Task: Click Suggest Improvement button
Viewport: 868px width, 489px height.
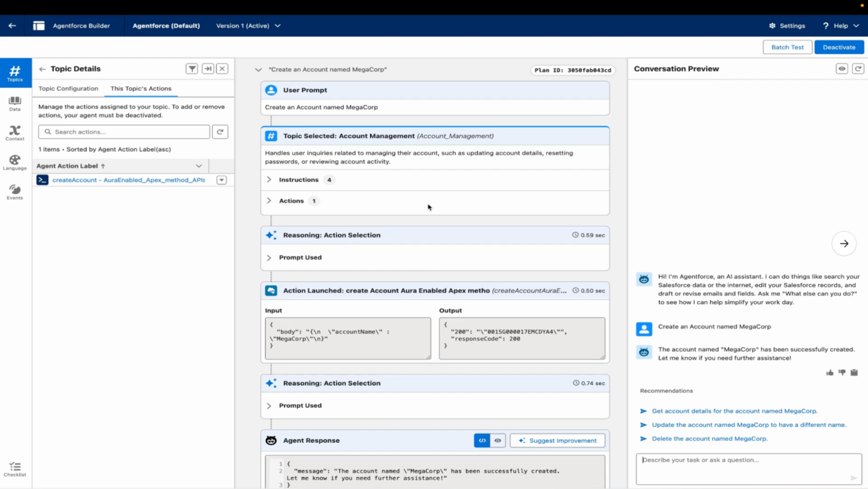Action: tap(557, 441)
